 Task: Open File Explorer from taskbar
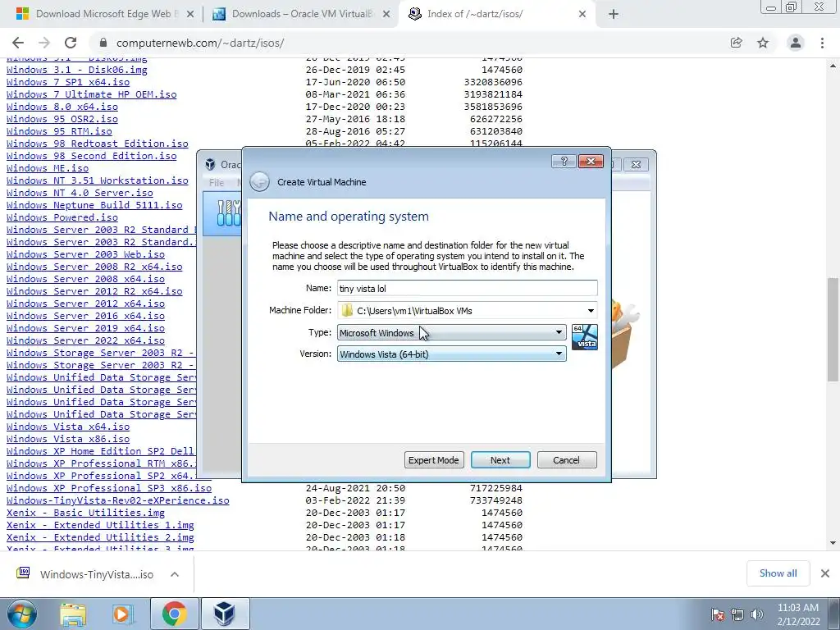[73, 614]
